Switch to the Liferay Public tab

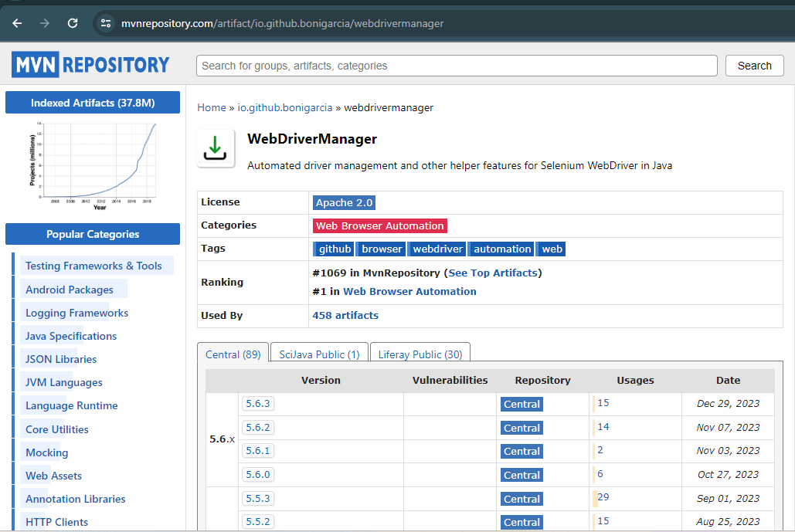click(x=420, y=354)
